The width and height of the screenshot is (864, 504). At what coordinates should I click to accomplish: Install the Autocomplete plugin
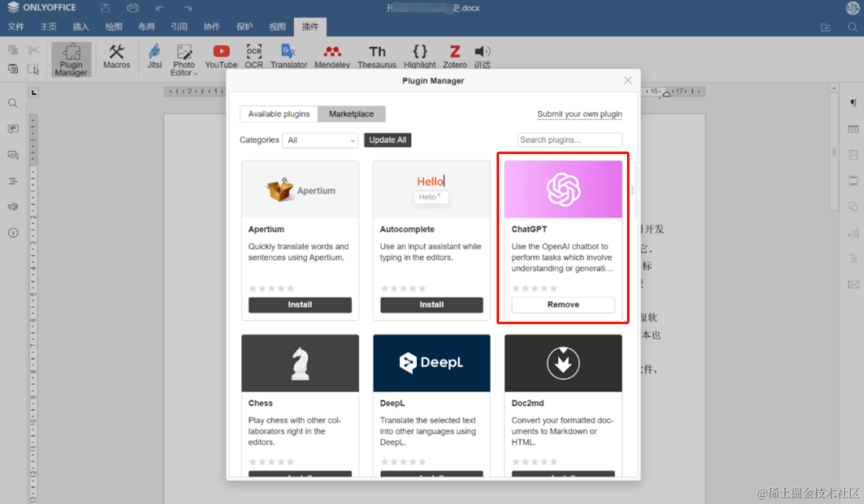point(432,305)
